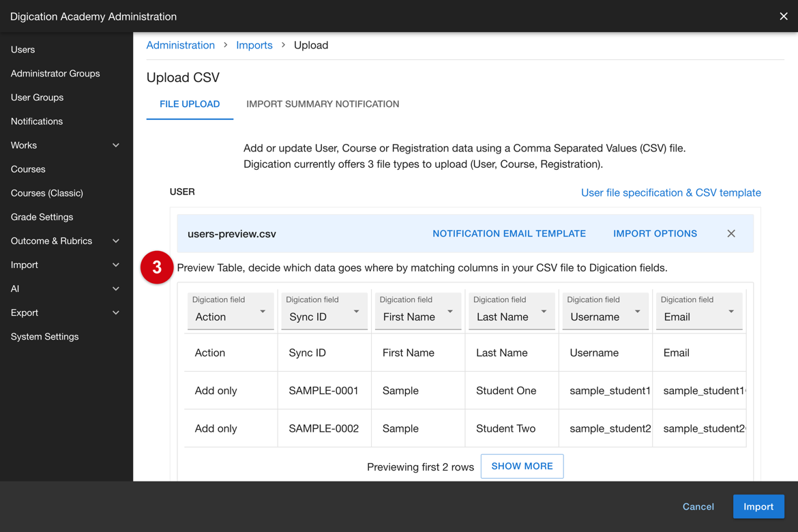Select the sample_student1 username cell
The image size is (798, 532).
[605, 390]
